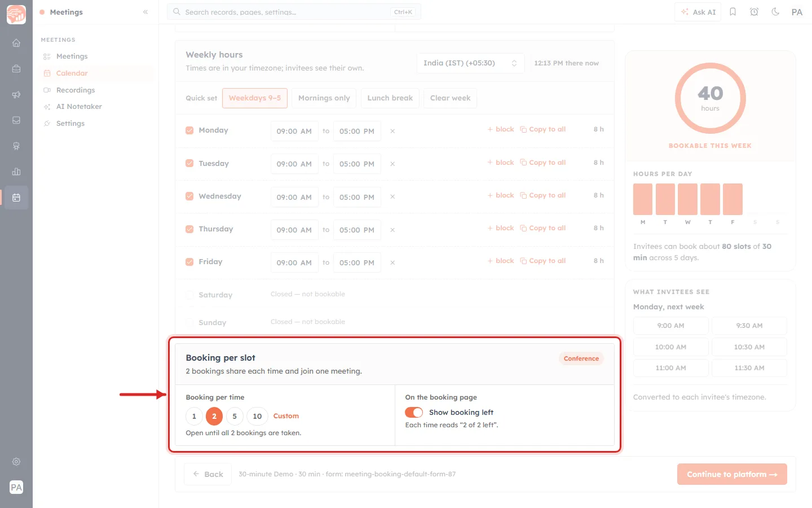This screenshot has height=508, width=812.
Task: Open the India (IST) timezone dropdown
Action: pos(470,63)
